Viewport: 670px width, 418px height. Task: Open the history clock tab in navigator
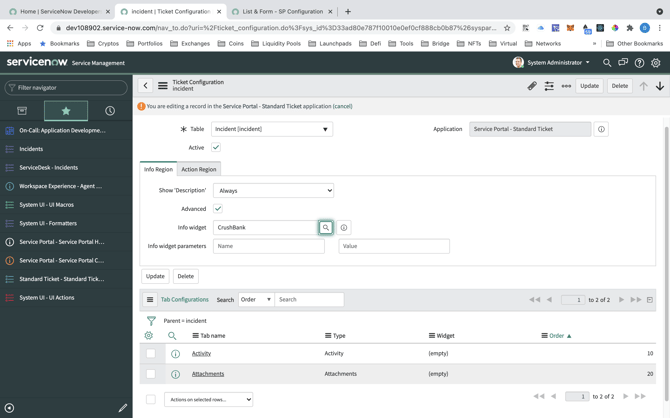click(x=110, y=111)
